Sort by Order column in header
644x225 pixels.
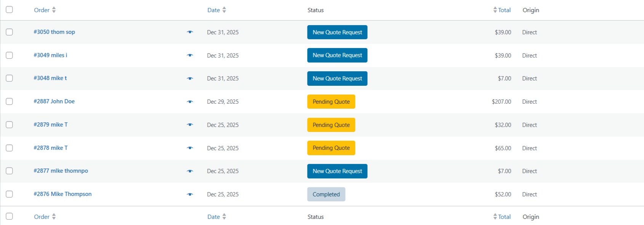[42, 10]
